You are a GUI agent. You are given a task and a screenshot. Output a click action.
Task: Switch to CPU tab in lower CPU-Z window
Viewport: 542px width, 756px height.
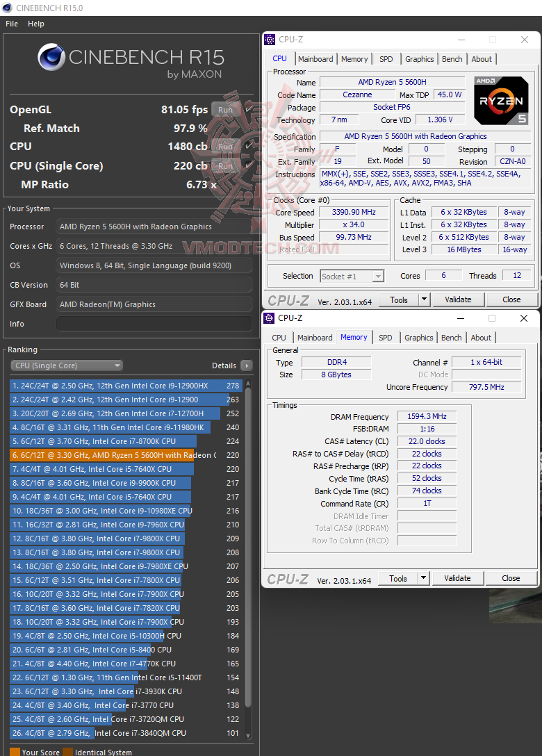279,338
